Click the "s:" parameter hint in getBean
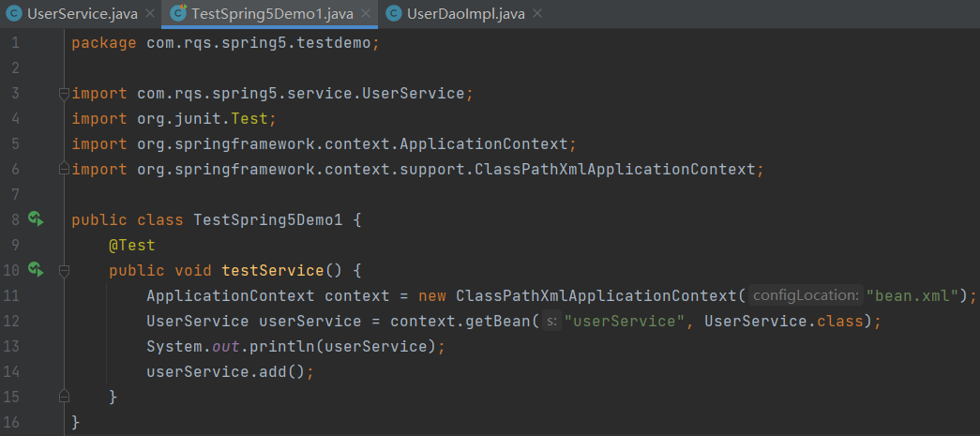 551,321
